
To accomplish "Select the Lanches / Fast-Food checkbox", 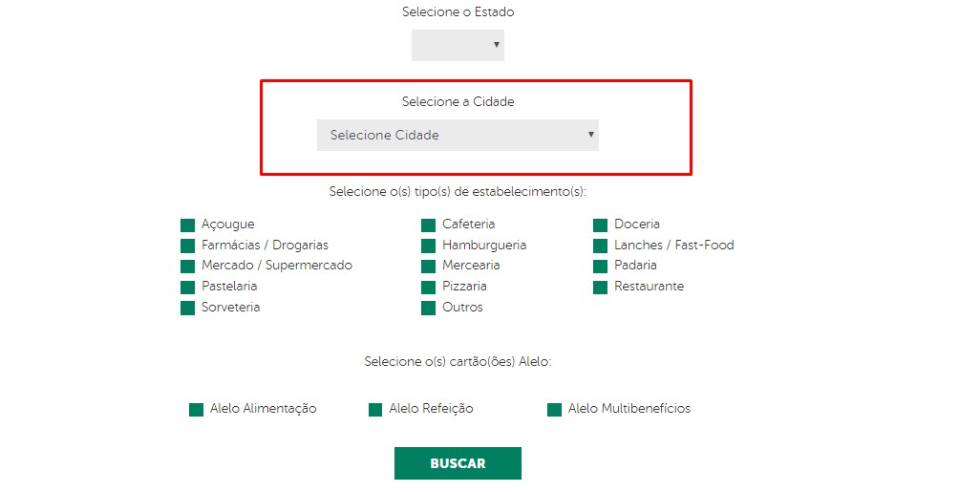I will [600, 246].
